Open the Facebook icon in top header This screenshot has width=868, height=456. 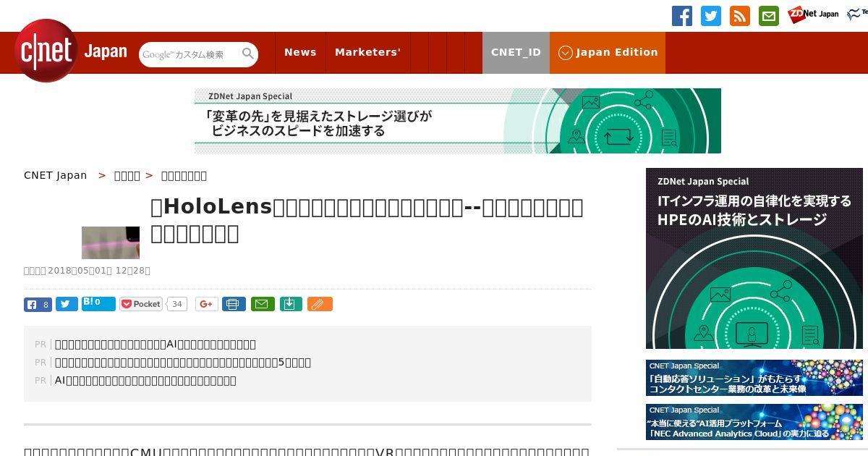682,16
